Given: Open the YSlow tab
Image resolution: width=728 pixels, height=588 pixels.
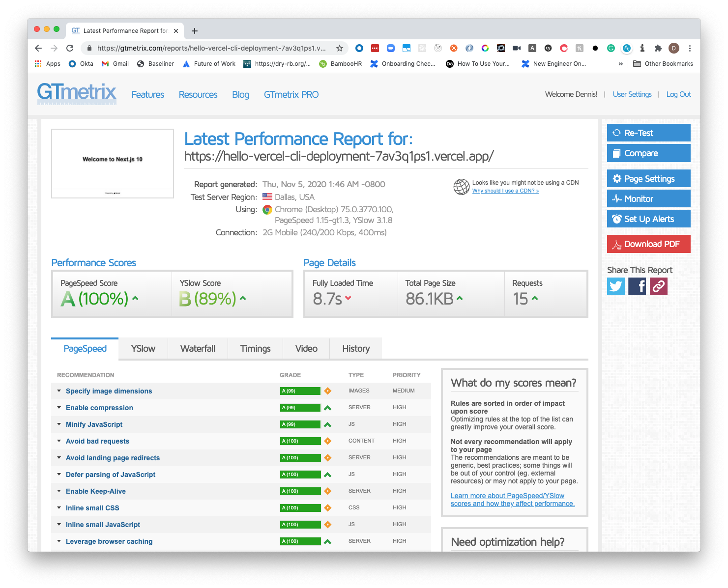Looking at the screenshot, I should click(x=143, y=349).
